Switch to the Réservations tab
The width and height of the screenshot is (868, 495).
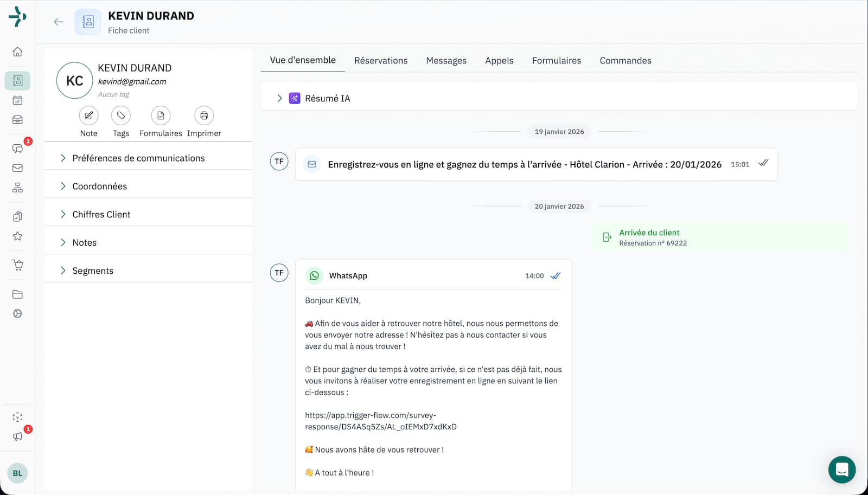(381, 60)
